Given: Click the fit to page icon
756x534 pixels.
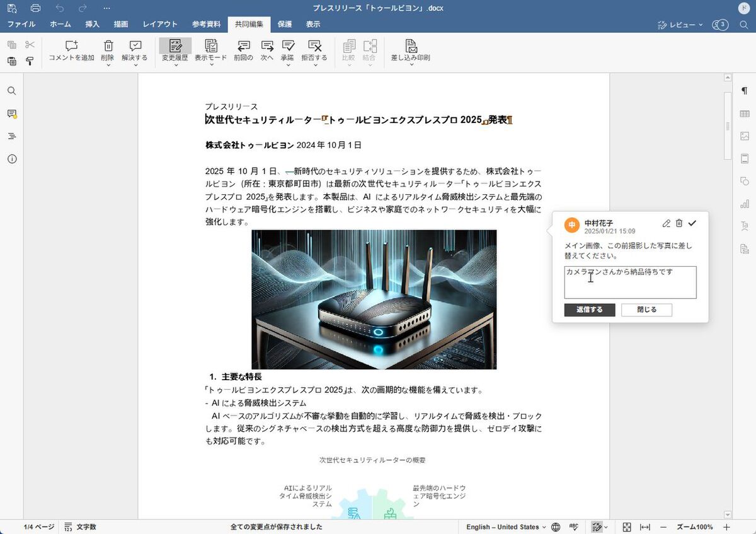Looking at the screenshot, I should coord(627,527).
